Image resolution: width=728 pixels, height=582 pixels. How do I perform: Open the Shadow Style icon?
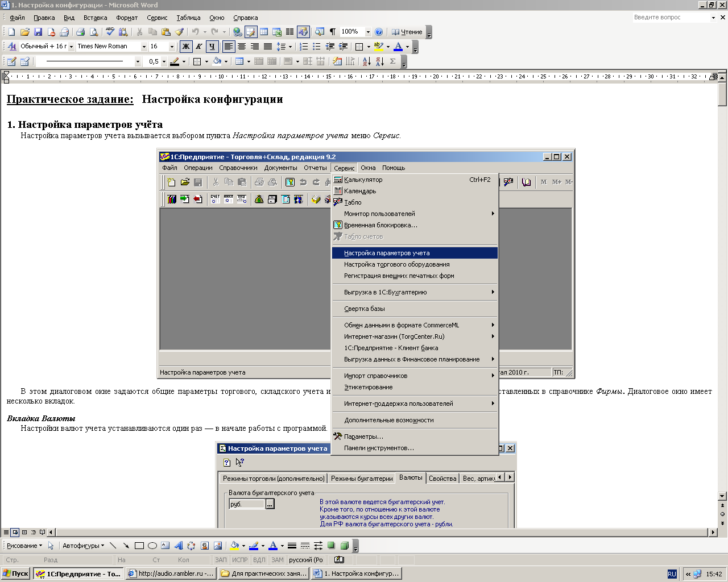(x=331, y=546)
